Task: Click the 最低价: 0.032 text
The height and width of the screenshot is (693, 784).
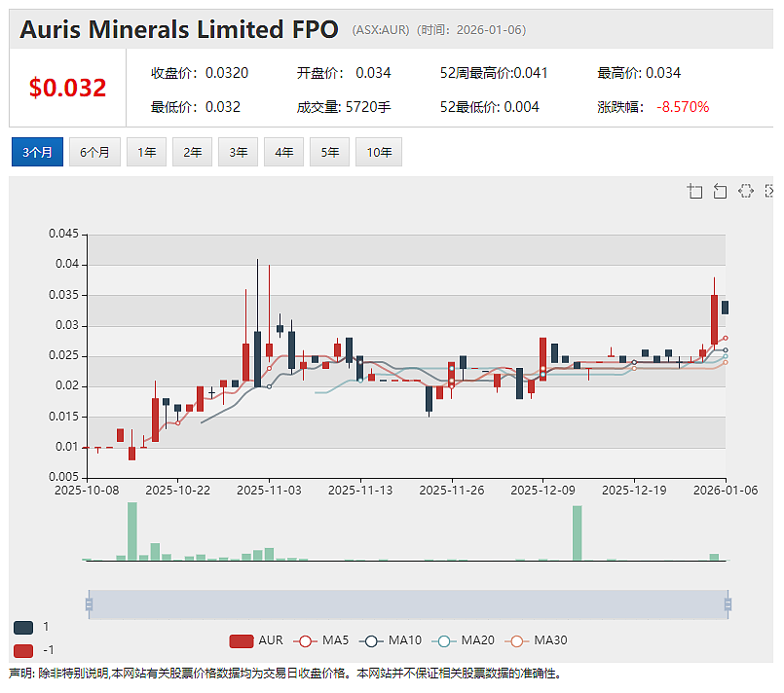Action: coord(196,107)
